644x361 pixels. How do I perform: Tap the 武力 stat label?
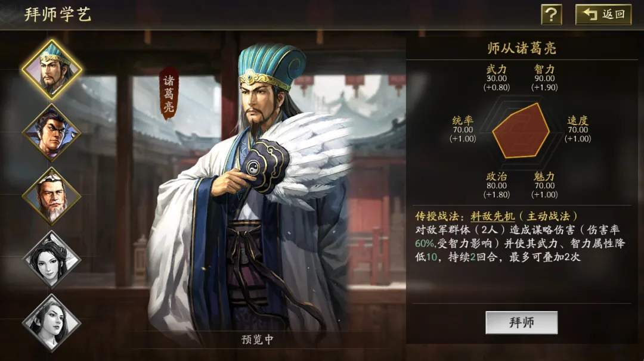497,69
